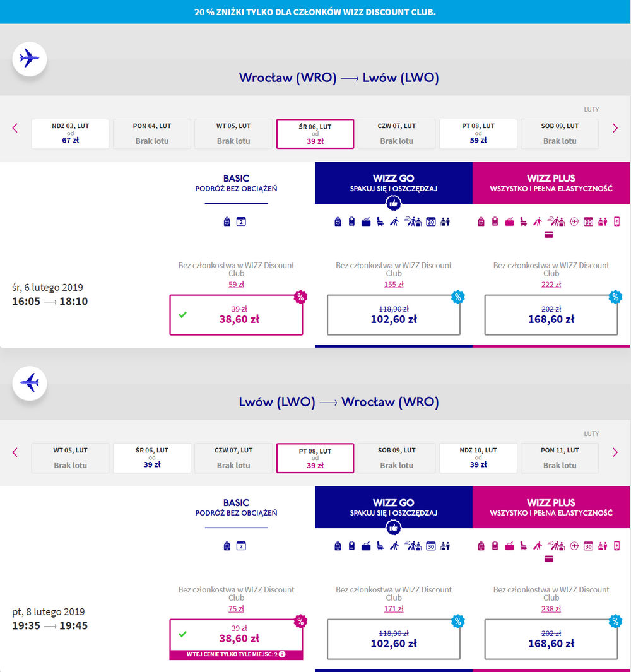This screenshot has height=672, width=631.
Task: Click backpack icon under outbound BASIC fare
Action: tap(227, 221)
